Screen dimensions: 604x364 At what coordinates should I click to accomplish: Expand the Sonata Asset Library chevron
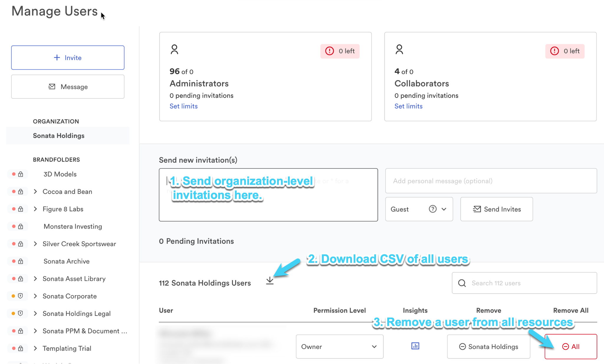tap(35, 279)
